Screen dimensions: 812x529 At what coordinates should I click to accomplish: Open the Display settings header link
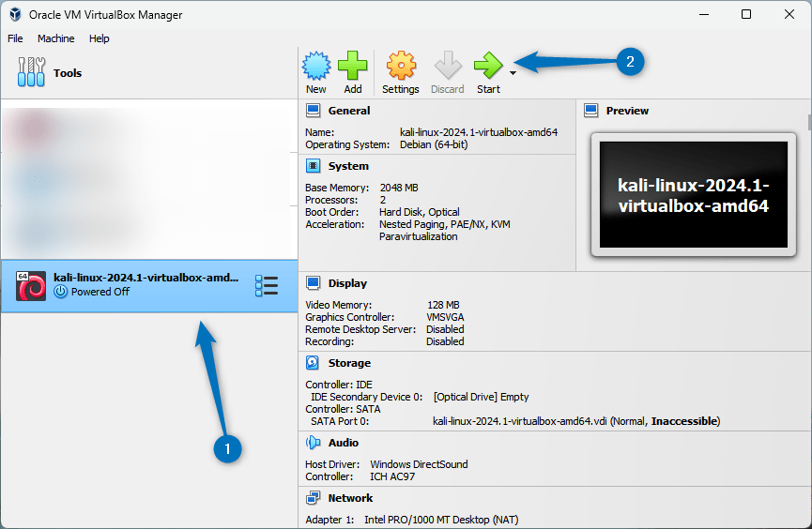[x=347, y=283]
